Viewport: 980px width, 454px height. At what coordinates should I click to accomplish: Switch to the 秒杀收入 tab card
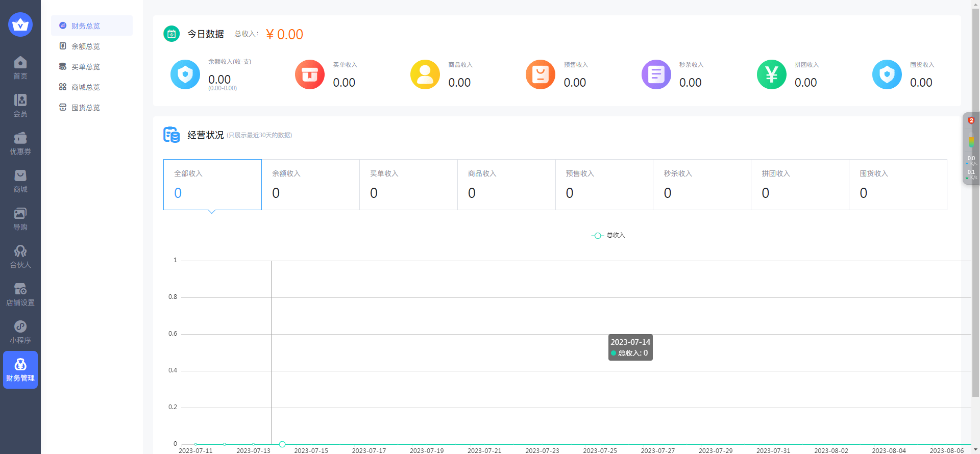click(x=702, y=185)
